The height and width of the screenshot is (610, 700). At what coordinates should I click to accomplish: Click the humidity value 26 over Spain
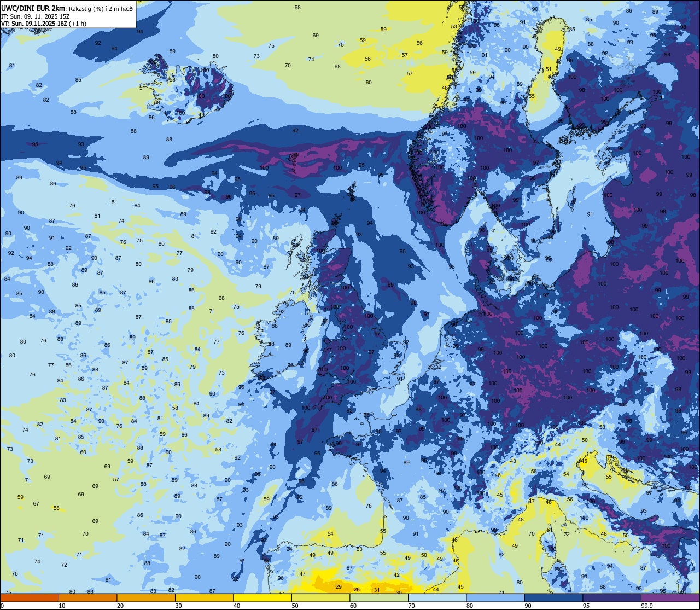[x=357, y=590]
